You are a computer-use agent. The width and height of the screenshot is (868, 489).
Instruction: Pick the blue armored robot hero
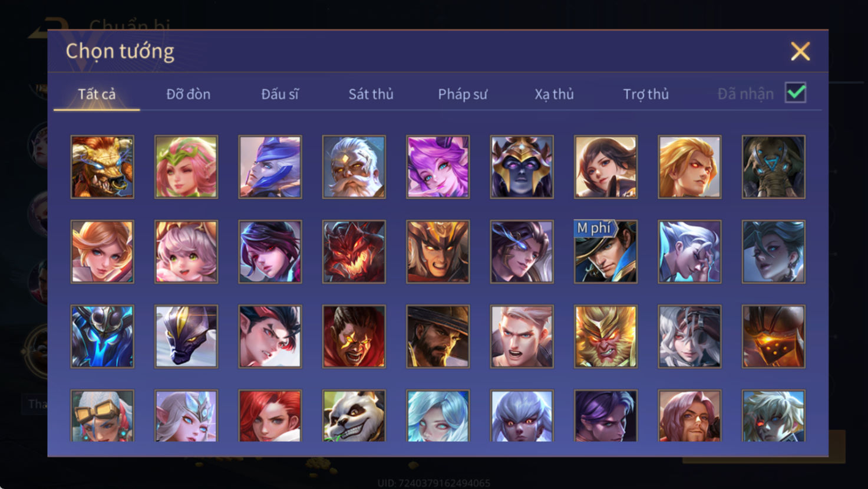pos(103,336)
